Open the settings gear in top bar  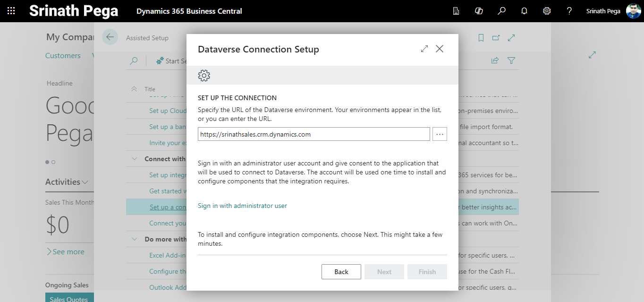[x=547, y=11]
